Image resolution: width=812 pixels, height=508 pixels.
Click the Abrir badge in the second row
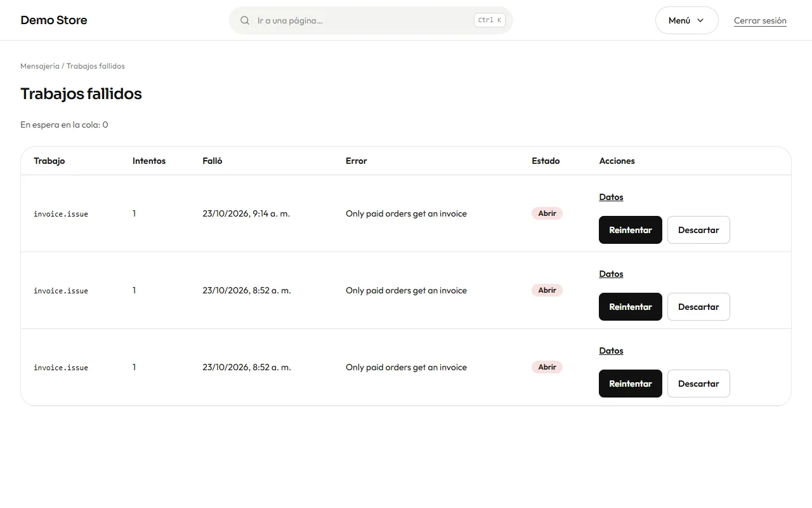click(547, 290)
